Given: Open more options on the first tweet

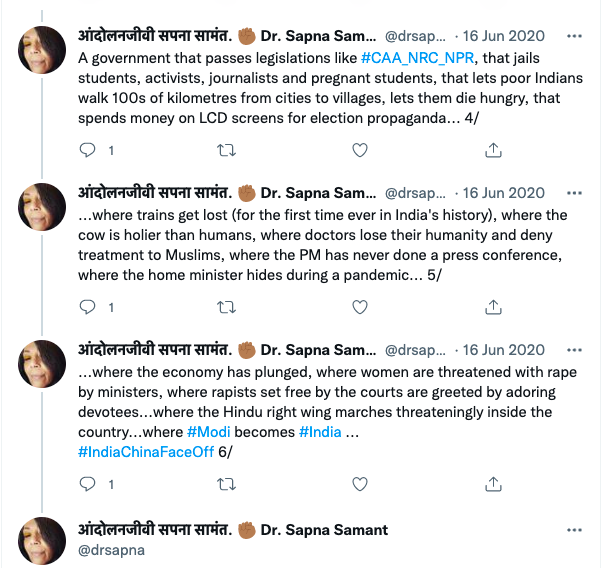Looking at the screenshot, I should pos(573,36).
